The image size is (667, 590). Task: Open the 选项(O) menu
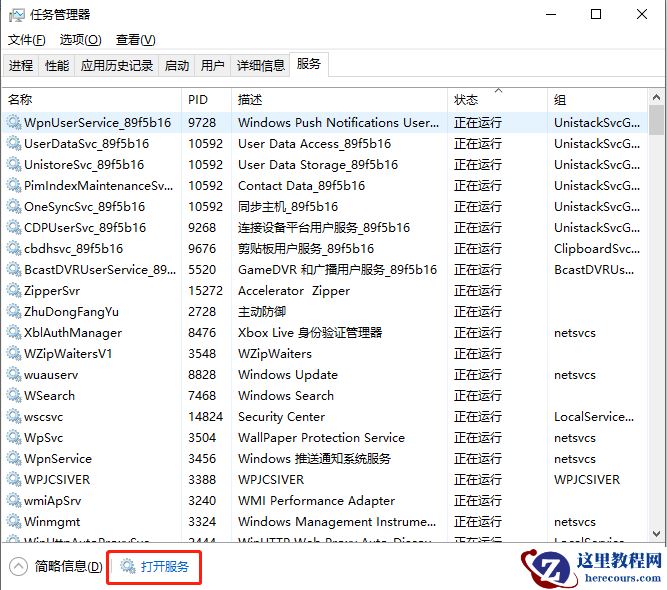pos(80,40)
